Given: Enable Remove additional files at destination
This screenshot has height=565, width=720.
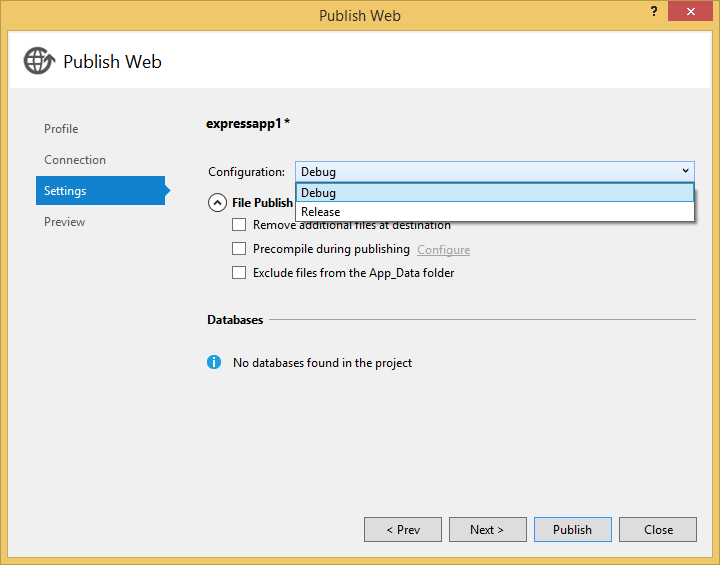Looking at the screenshot, I should point(239,225).
